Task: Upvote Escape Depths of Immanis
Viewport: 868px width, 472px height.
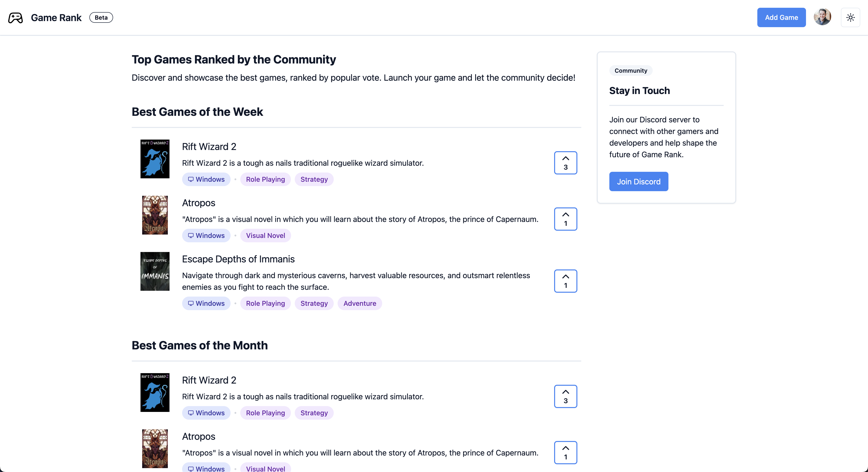Action: 566,281
